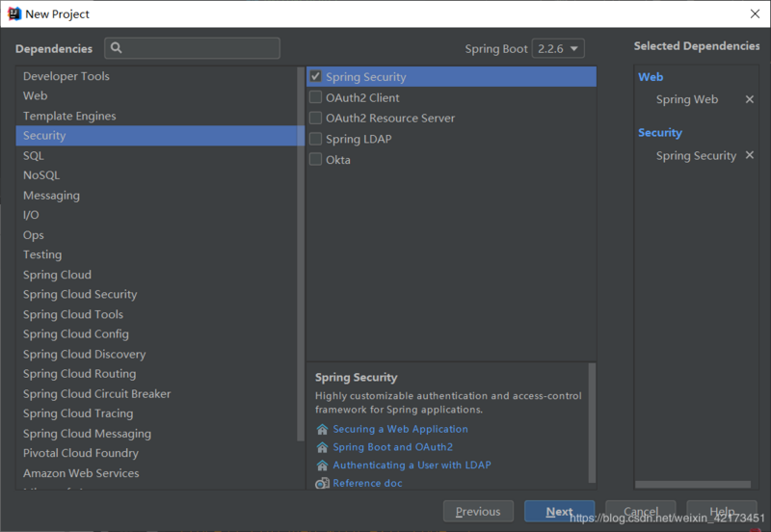Cancel the New Project wizard
Screen dimensions: 771x532
[641, 512]
